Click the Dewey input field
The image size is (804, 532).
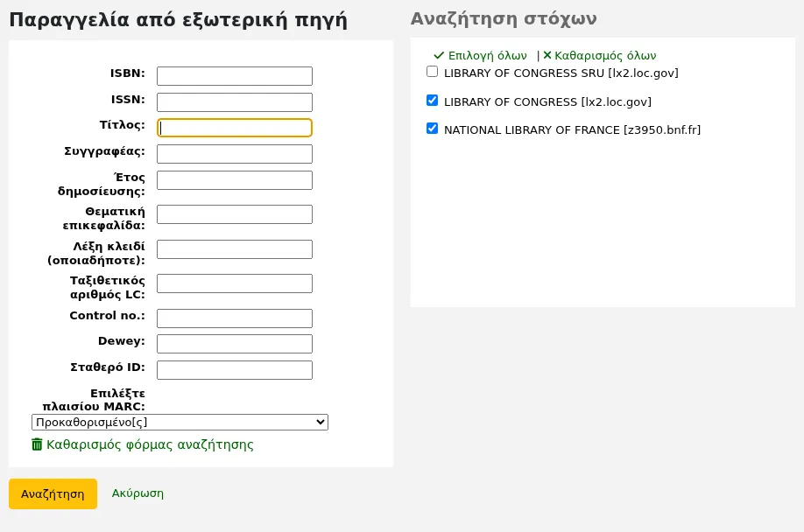[235, 344]
